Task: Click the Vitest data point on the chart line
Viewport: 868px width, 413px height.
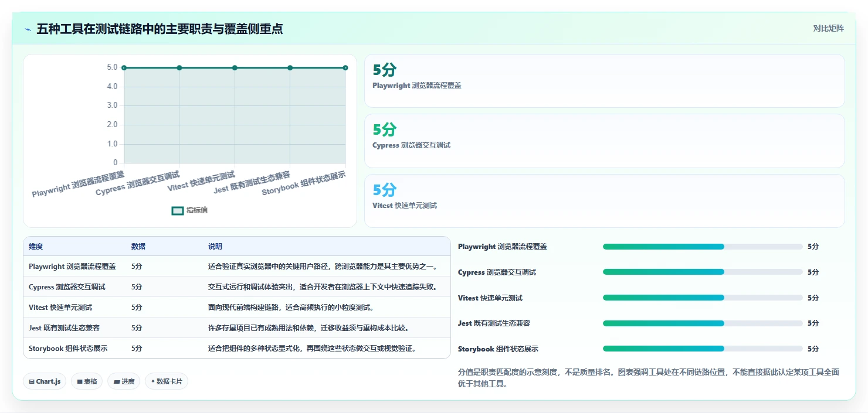Action: [x=235, y=68]
